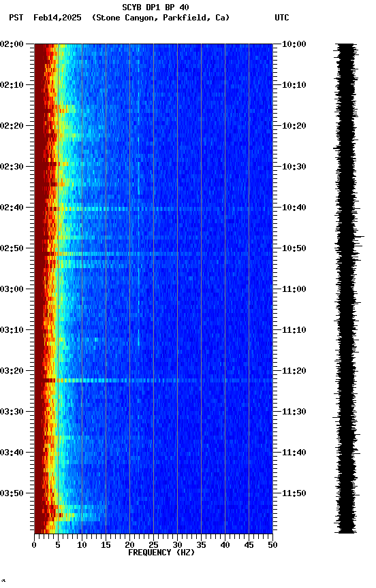Click the UTC time label 11:00
The height and width of the screenshot is (588, 376).
pyautogui.click(x=294, y=289)
